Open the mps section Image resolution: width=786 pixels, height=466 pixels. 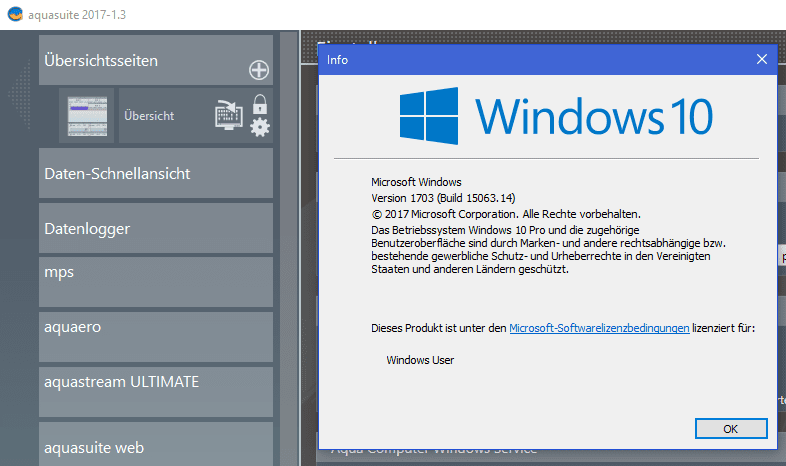pyautogui.click(x=156, y=282)
